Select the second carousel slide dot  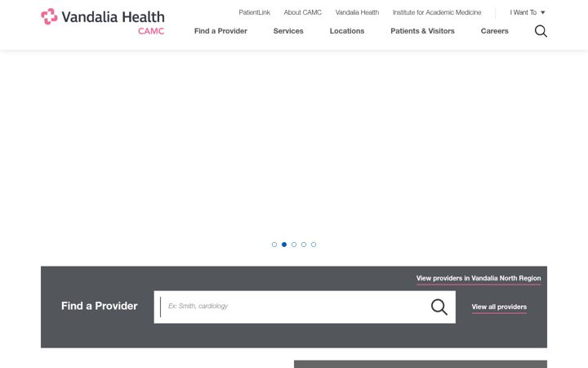pyautogui.click(x=284, y=245)
